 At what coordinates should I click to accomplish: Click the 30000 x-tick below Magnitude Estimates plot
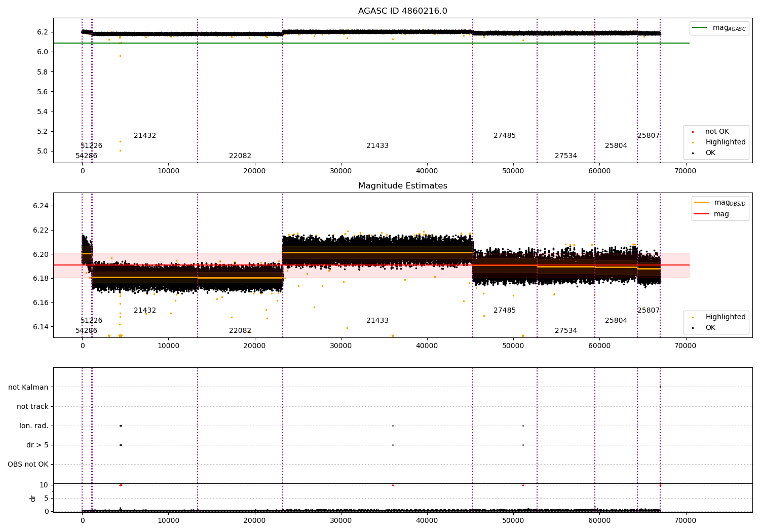coord(341,346)
